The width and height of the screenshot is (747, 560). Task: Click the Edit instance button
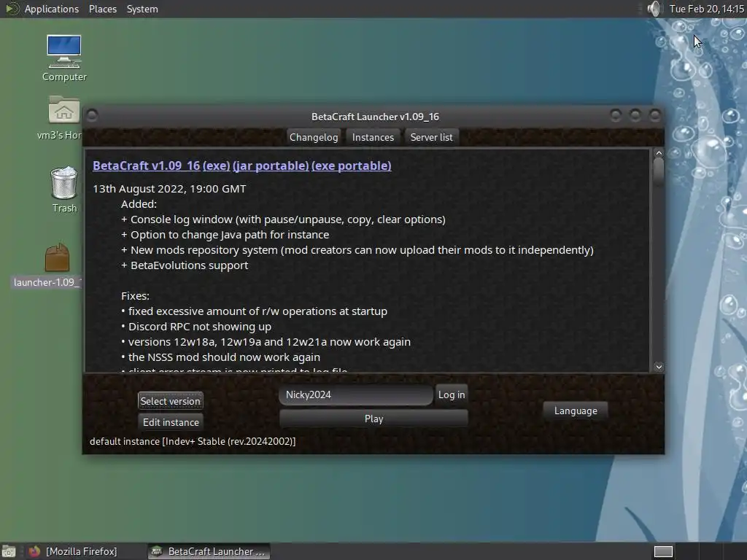[171, 422]
